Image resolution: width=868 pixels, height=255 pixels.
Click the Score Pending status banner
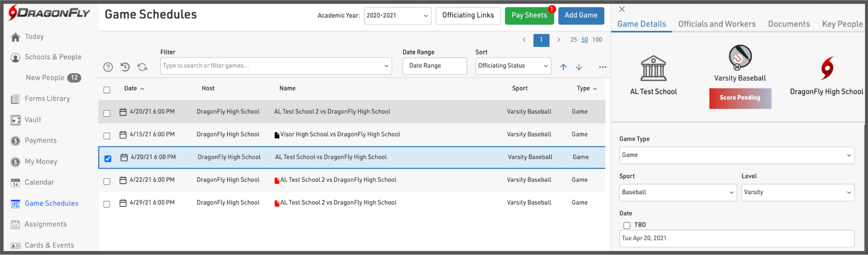point(740,98)
